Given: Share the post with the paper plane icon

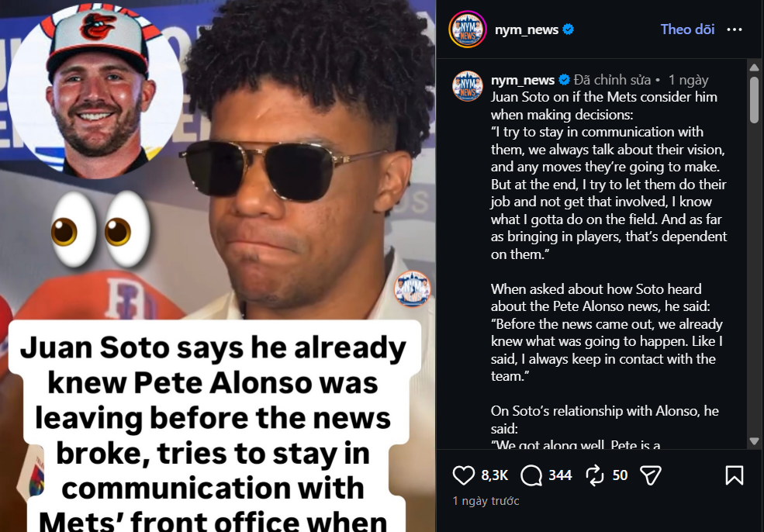Looking at the screenshot, I should (x=650, y=475).
